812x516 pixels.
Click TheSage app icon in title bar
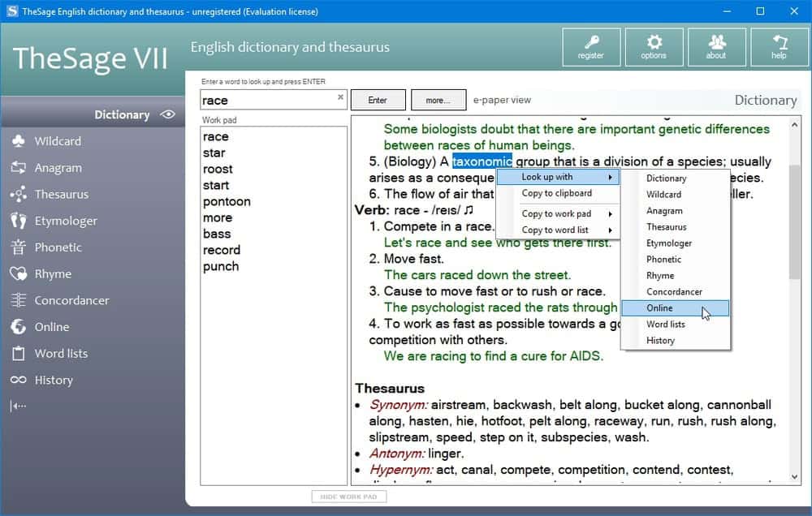tap(12, 11)
